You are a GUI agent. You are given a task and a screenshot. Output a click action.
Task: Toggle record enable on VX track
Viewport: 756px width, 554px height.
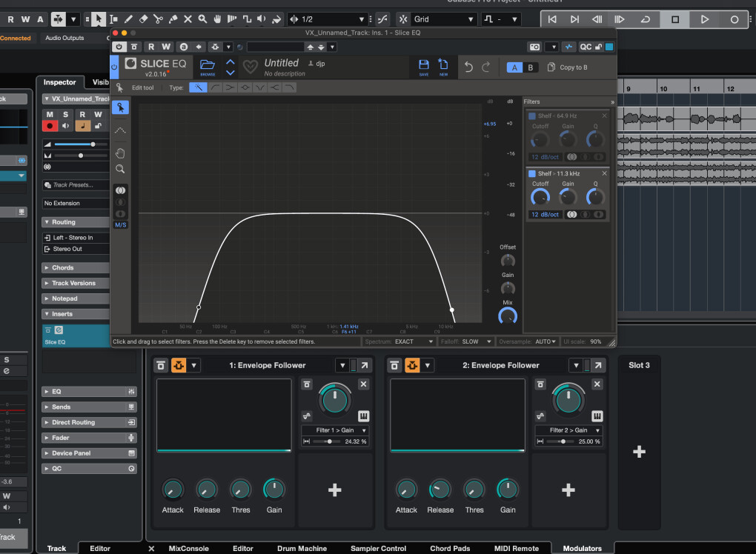pyautogui.click(x=50, y=126)
